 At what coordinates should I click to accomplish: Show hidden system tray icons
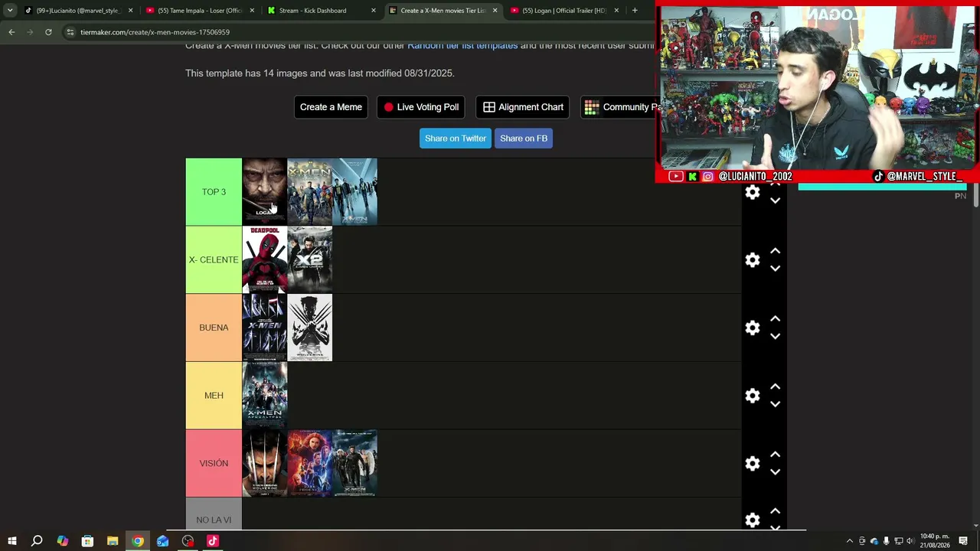[x=849, y=541]
